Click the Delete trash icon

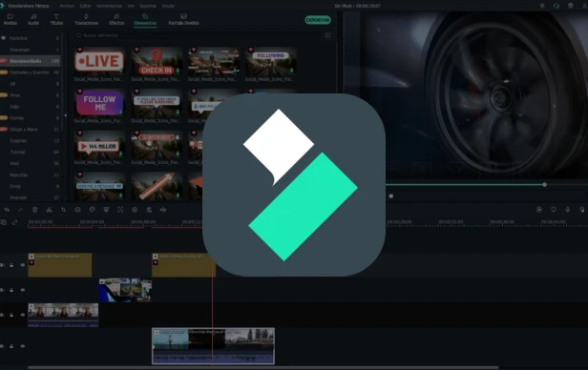35,210
